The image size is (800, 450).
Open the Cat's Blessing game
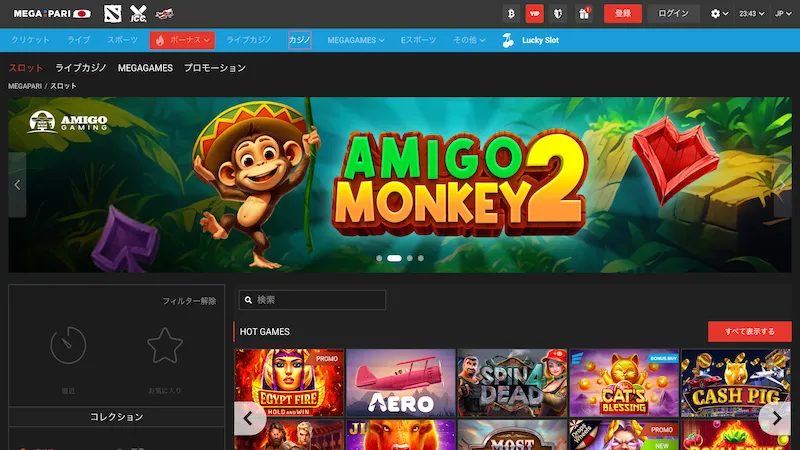624,383
